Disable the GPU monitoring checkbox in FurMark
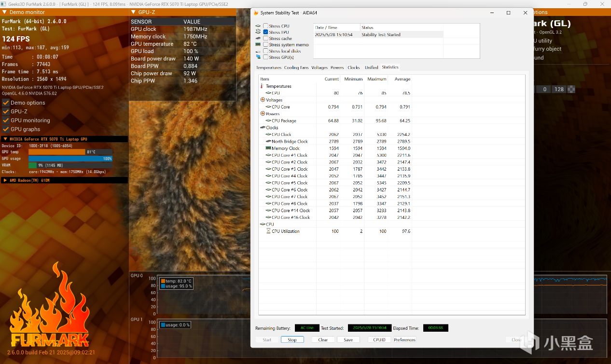The image size is (611, 364). tap(6, 120)
